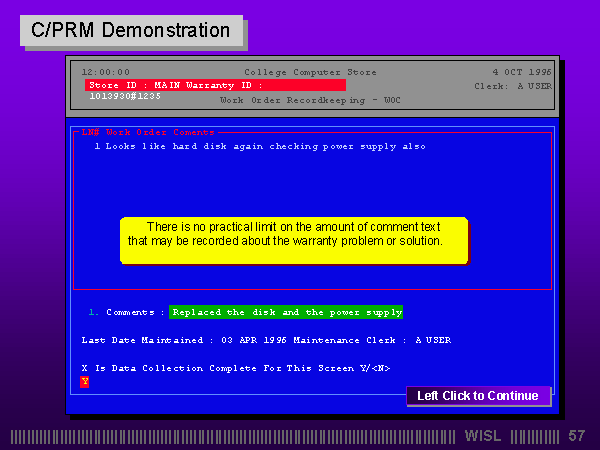Screen dimensions: 600x450
Task: Click the 12:00:00 clock display
Action: (x=105, y=72)
